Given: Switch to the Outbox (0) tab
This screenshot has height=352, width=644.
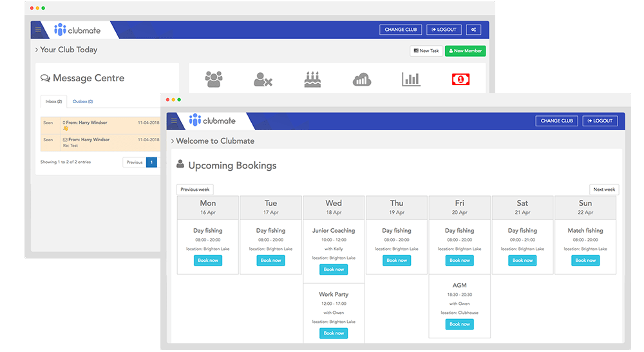Looking at the screenshot, I should [82, 101].
